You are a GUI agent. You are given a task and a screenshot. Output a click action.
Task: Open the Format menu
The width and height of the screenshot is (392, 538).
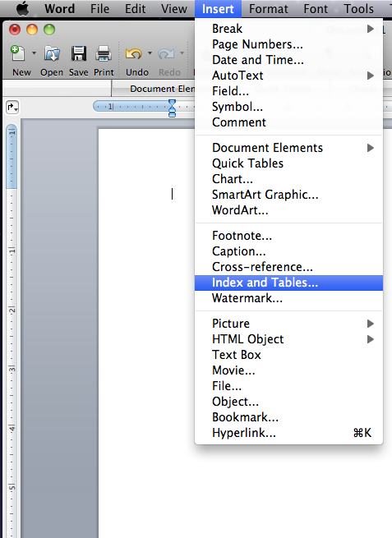pos(269,8)
